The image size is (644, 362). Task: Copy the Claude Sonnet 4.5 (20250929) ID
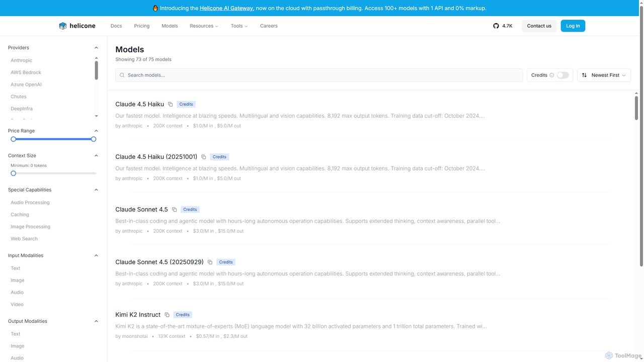(x=210, y=262)
